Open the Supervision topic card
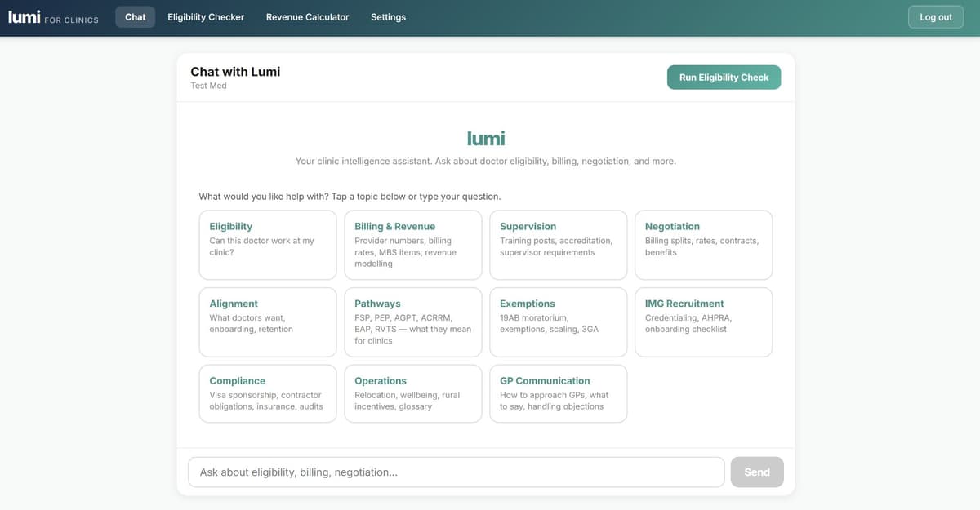Image resolution: width=980 pixels, height=510 pixels. (x=558, y=244)
